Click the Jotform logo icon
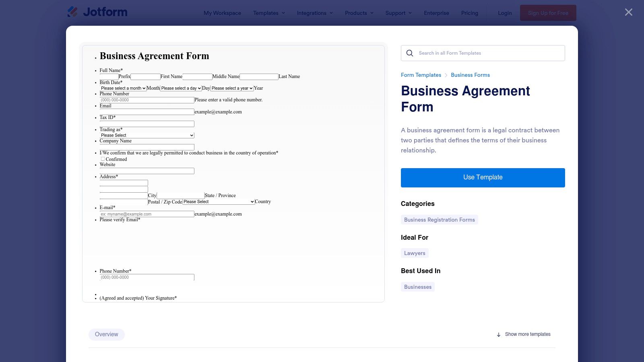 (x=72, y=12)
